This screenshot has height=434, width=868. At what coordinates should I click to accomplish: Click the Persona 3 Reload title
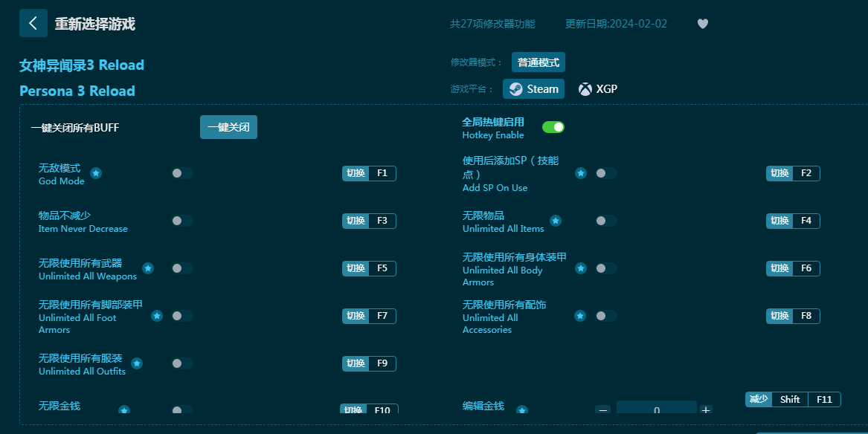pos(77,91)
